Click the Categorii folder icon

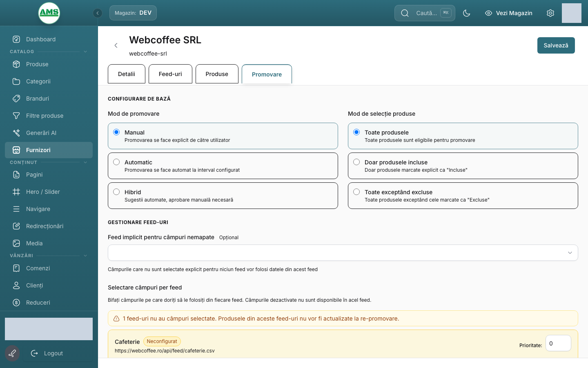pyautogui.click(x=16, y=81)
